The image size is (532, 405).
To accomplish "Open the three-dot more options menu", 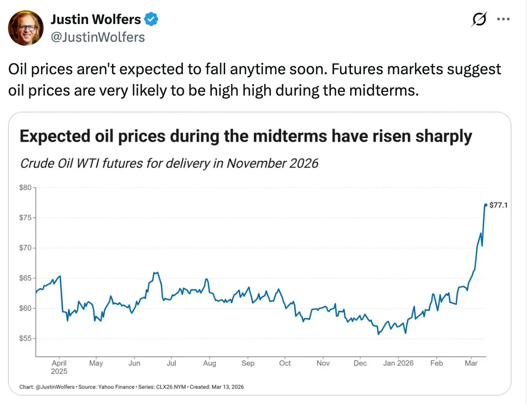I will [504, 20].
